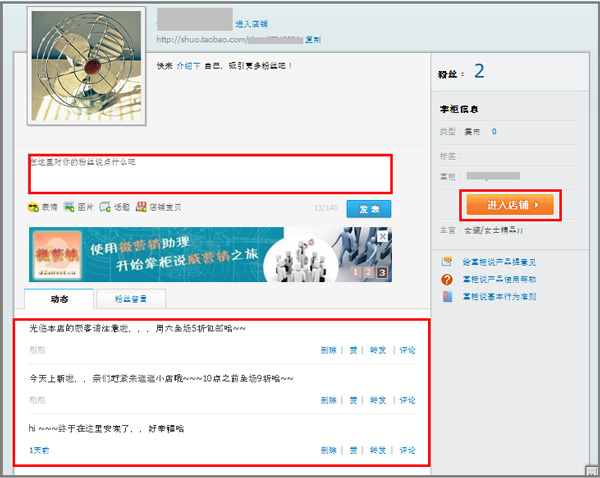Screen dimensions: 600x478
Task: Open the 进入店铺 link beside shop name
Action: coord(251,24)
